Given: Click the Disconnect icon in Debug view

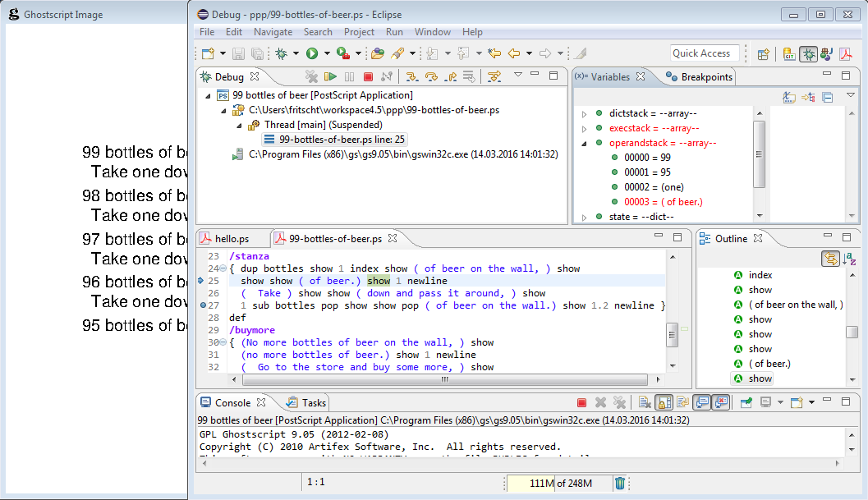Looking at the screenshot, I should (387, 76).
